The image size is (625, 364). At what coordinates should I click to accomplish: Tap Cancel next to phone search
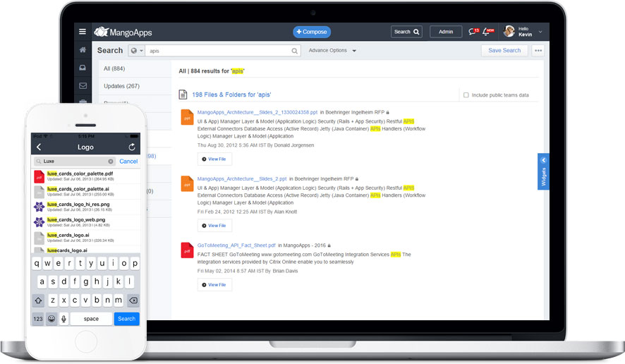128,161
